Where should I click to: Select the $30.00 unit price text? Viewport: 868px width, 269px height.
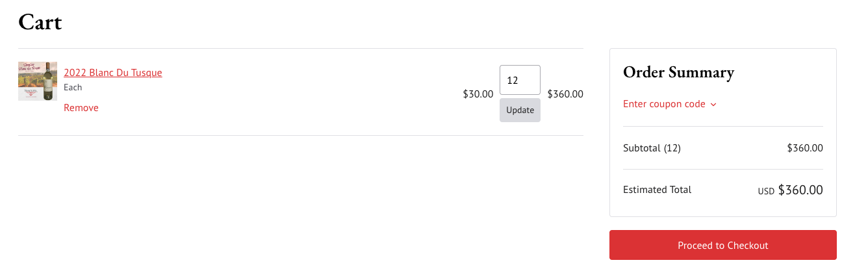pos(478,94)
